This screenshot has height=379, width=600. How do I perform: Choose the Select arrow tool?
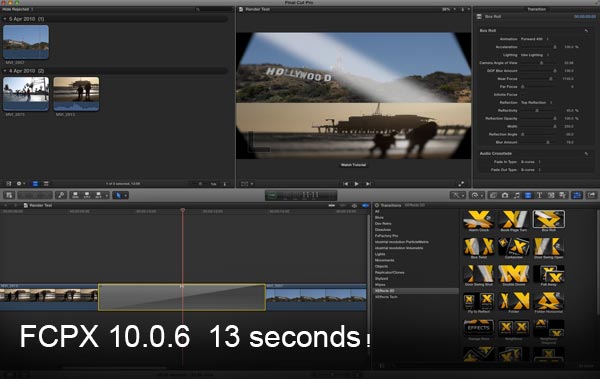click(x=118, y=195)
